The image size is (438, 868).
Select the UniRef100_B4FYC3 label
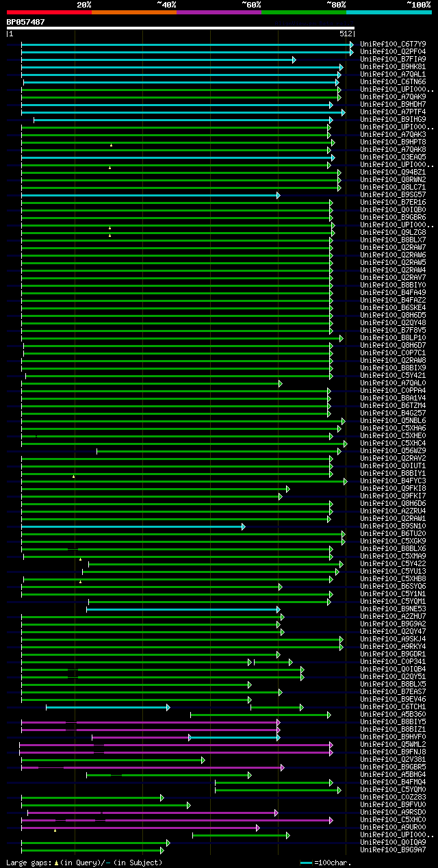(x=394, y=481)
